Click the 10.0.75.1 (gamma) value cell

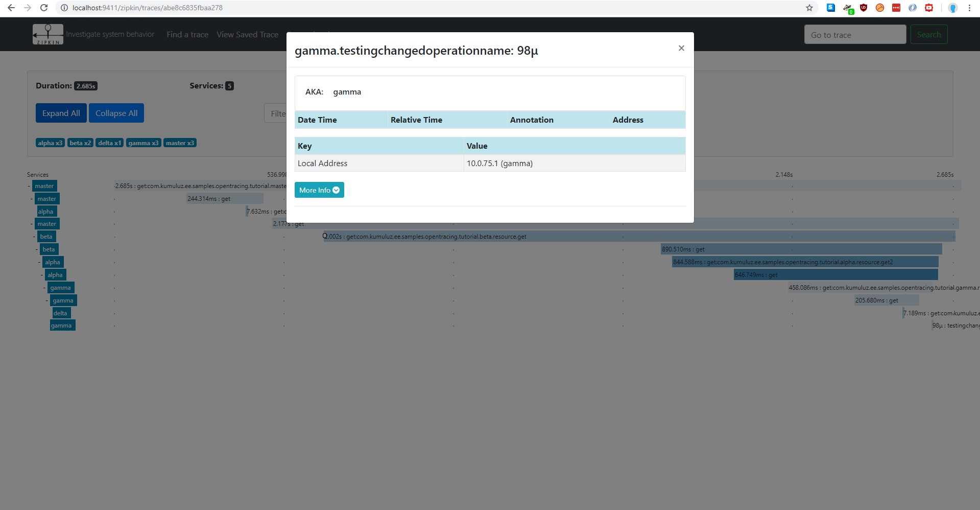[575, 164]
